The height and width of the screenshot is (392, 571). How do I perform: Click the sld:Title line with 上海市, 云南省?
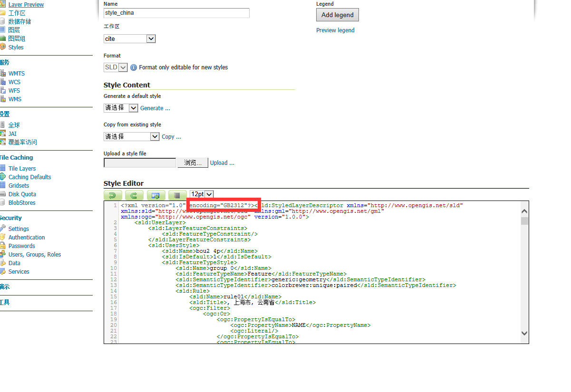click(252, 302)
